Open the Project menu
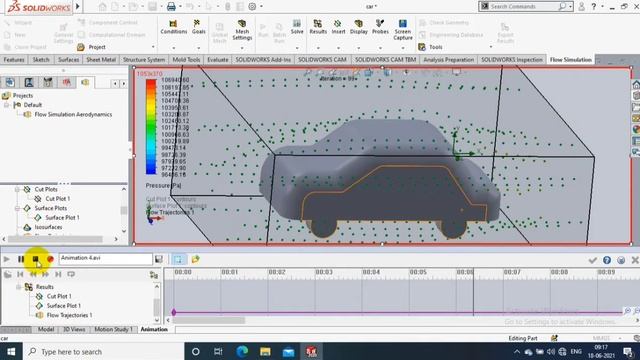Screen dimensions: 640x360 click(97, 47)
